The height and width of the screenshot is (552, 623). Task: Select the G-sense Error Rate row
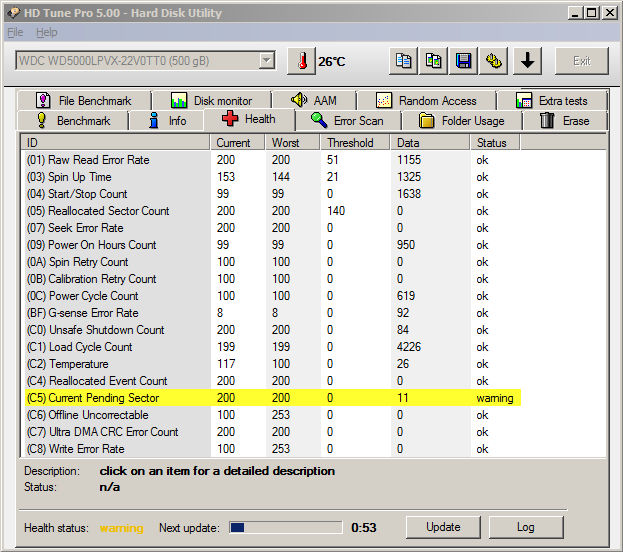273,313
